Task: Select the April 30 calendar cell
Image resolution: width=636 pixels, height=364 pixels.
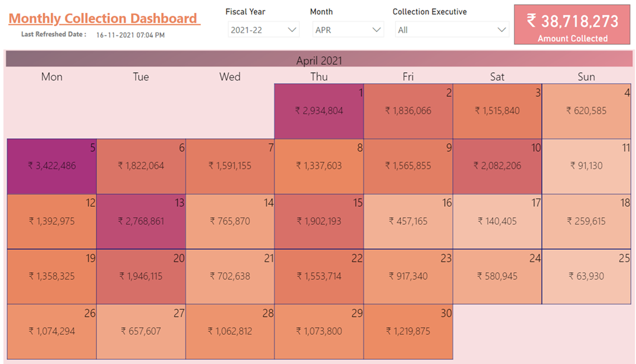Action: 408,332
